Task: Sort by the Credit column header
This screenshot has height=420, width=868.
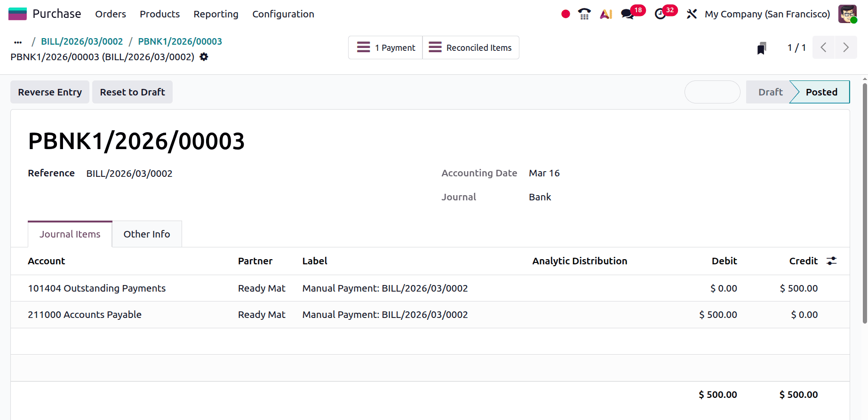Action: coord(804,261)
